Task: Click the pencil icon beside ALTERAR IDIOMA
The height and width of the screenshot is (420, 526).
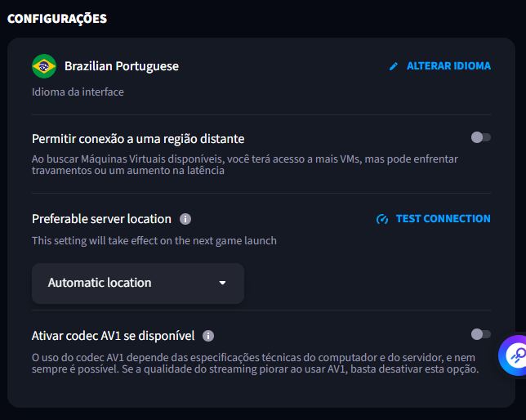Action: pos(394,66)
